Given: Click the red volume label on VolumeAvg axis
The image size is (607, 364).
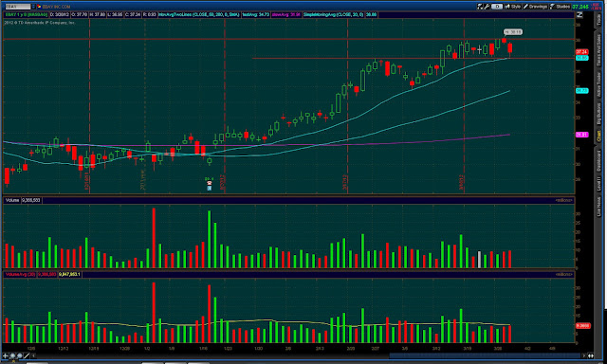Looking at the screenshot, I should pos(582,326).
